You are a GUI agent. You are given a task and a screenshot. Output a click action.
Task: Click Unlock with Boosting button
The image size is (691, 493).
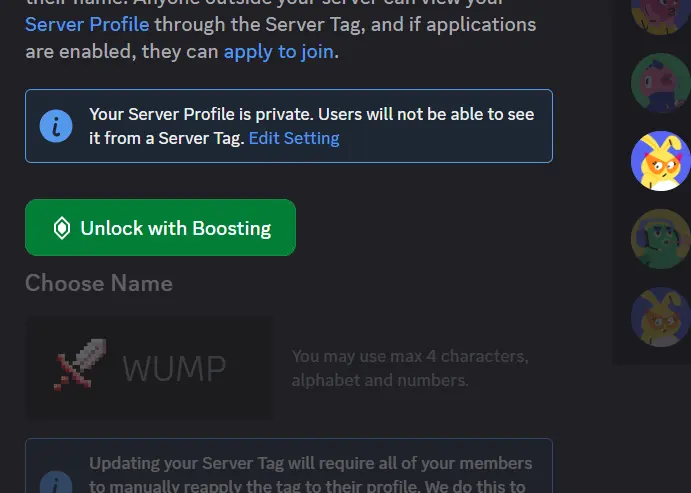(x=160, y=227)
